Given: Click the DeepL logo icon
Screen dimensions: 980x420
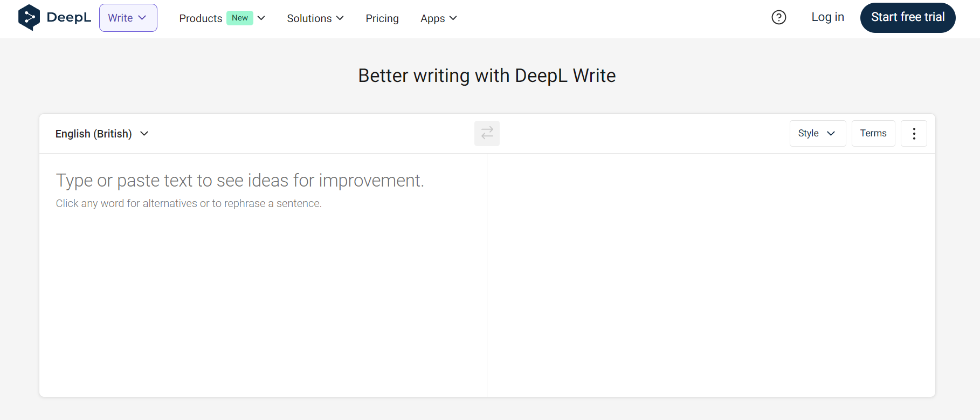Looking at the screenshot, I should click(29, 18).
